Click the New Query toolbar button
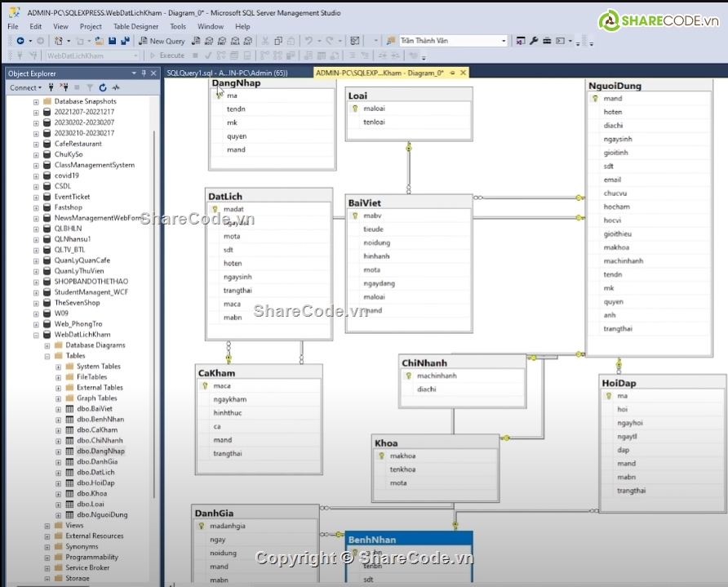Screen dimensions: 728x587 point(162,41)
